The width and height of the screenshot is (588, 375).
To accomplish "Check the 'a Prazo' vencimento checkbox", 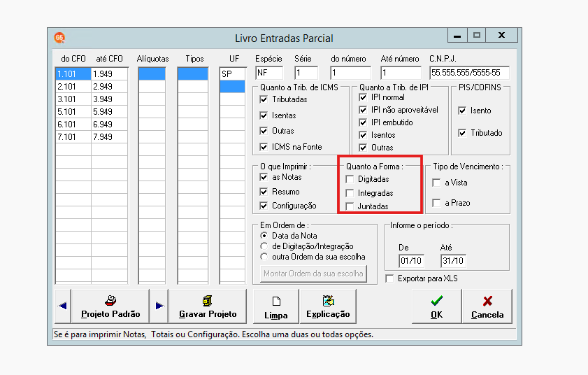I will 436,203.
